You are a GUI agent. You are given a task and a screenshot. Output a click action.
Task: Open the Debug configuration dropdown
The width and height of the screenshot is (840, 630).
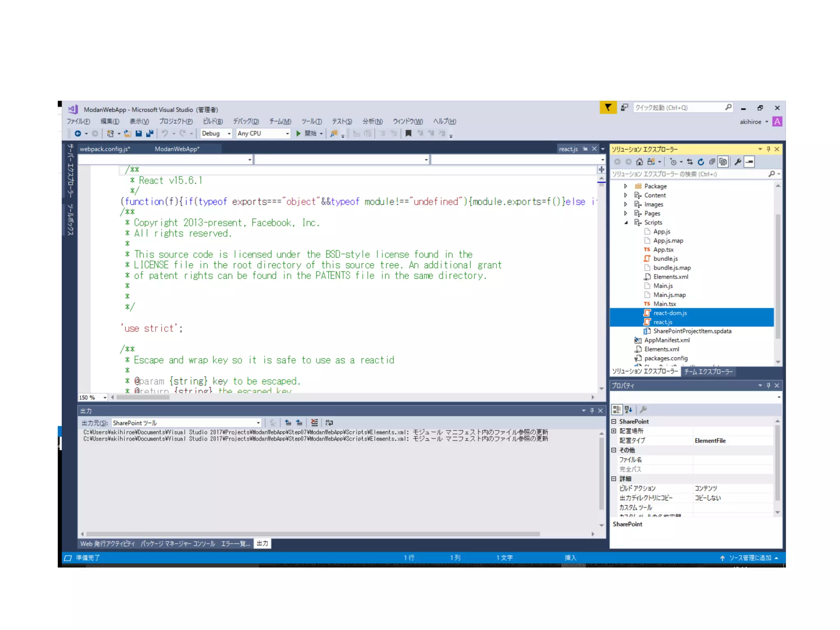(x=216, y=133)
